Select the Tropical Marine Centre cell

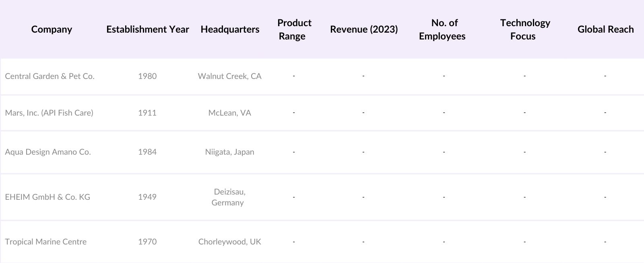click(45, 242)
